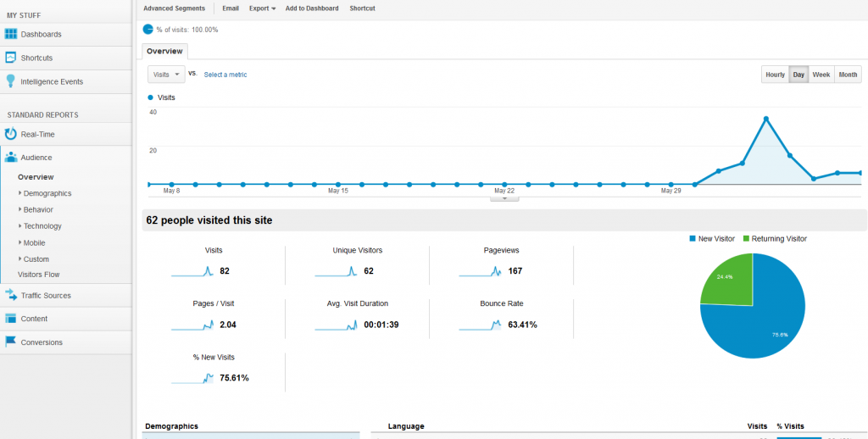868x439 pixels.
Task: Switch graph to Month view
Action: pos(848,75)
